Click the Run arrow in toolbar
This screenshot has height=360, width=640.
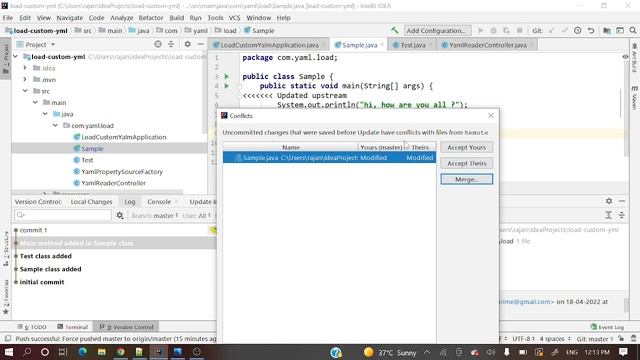[480, 31]
